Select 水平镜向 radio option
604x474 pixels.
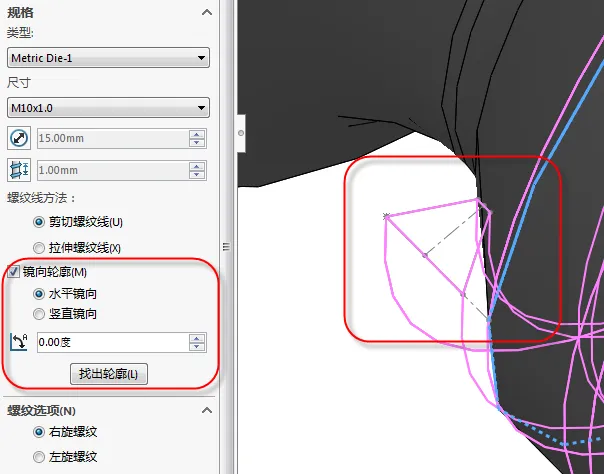click(x=39, y=294)
